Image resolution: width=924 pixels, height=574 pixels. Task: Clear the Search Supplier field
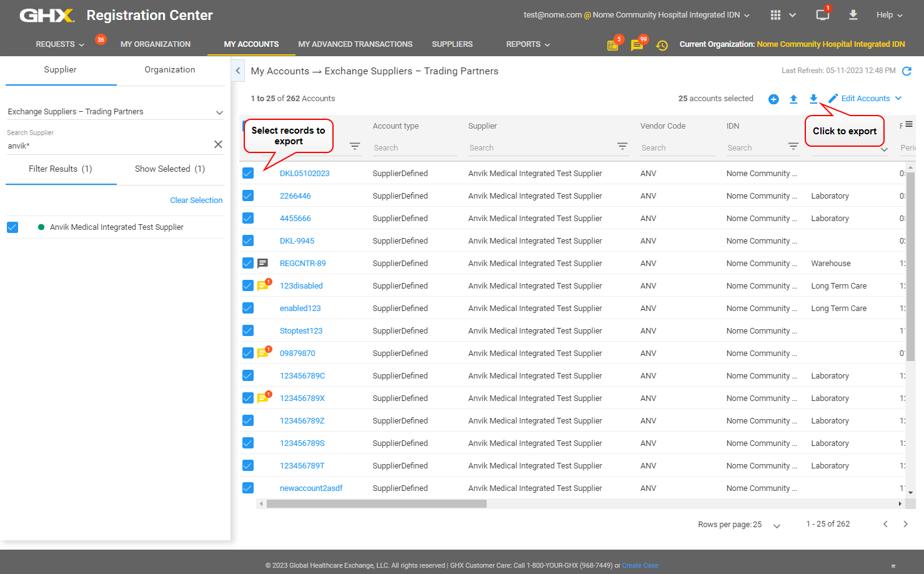coord(218,144)
